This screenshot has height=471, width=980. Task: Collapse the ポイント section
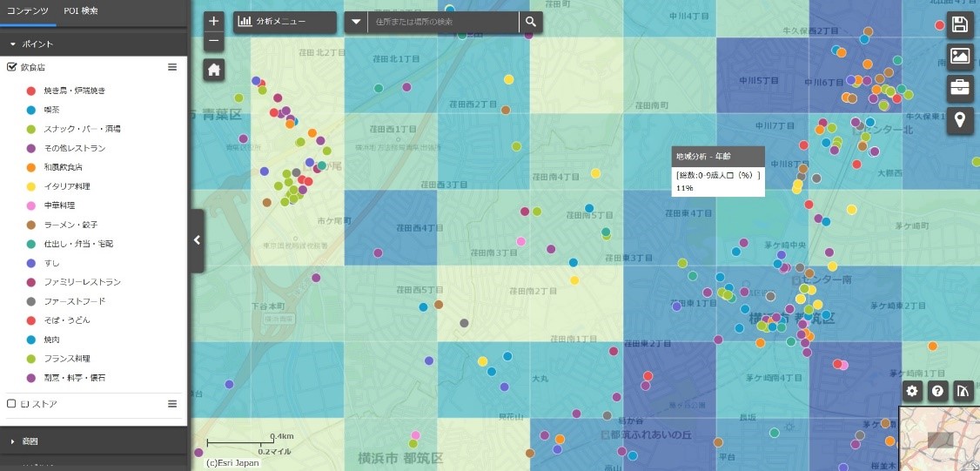tap(14, 43)
